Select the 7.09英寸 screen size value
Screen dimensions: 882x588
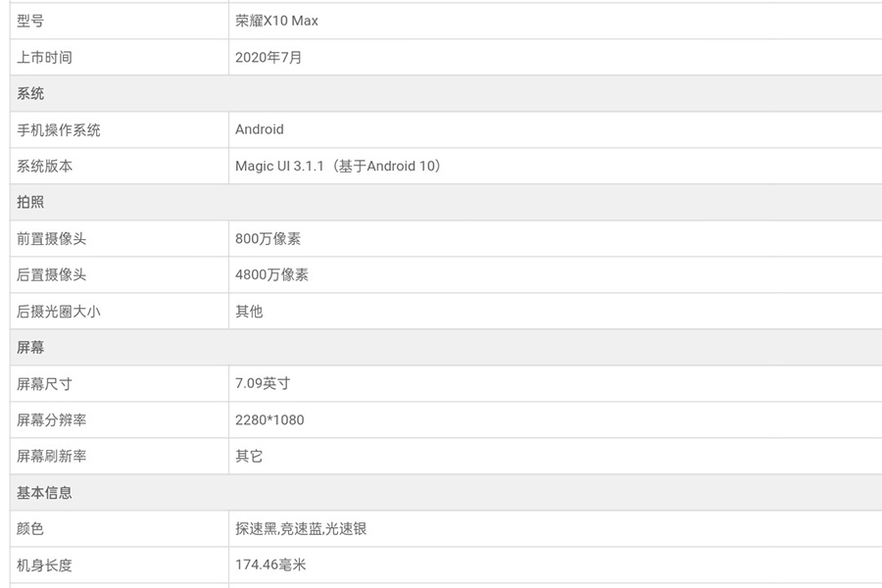tap(262, 383)
